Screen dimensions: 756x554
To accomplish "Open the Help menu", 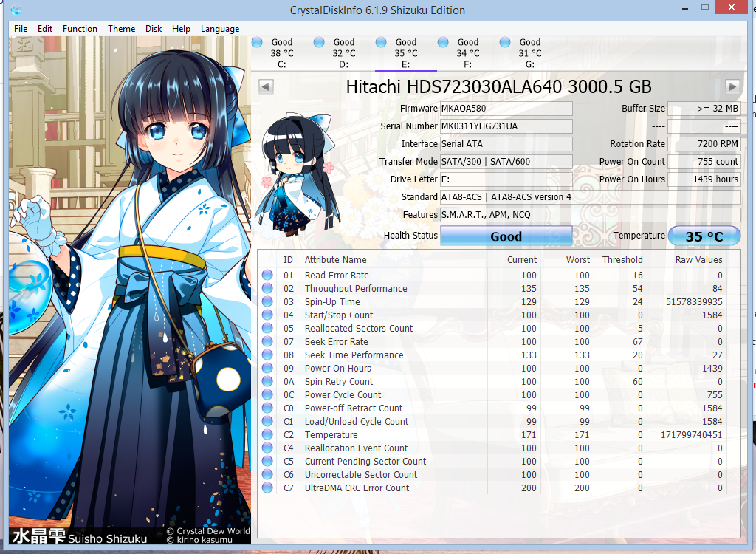I will coord(182,29).
